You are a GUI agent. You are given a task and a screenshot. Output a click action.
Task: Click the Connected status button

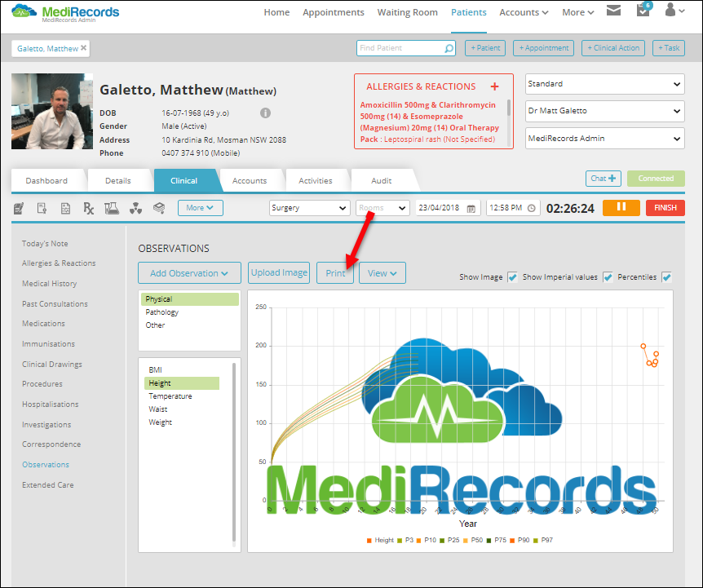click(656, 179)
